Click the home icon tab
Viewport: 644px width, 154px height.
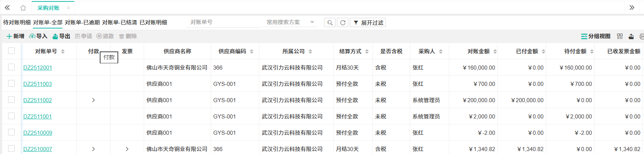pos(23,8)
